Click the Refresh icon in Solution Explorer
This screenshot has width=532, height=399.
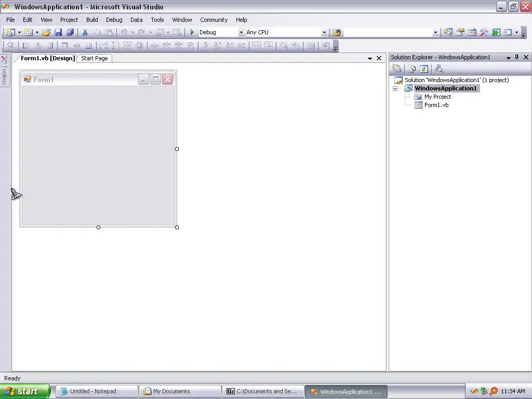pyautogui.click(x=424, y=69)
